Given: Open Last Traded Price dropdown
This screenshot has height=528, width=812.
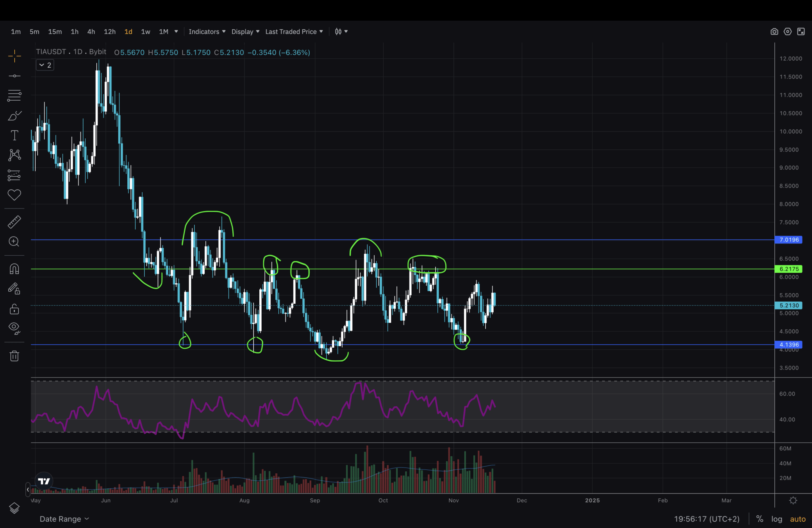Looking at the screenshot, I should tap(294, 32).
